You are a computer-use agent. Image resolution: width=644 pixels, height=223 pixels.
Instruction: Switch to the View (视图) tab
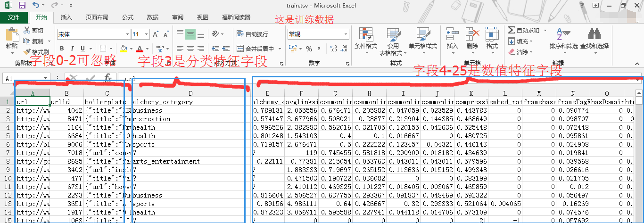click(203, 17)
